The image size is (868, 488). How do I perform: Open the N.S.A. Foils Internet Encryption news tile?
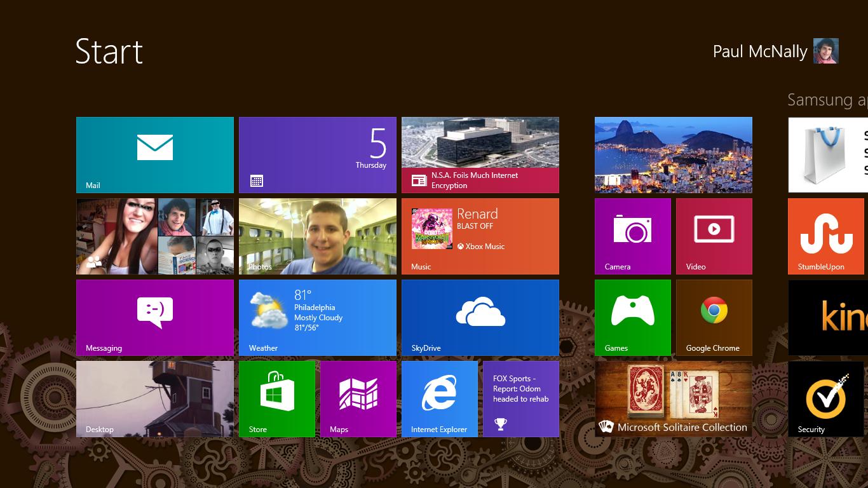click(x=480, y=155)
